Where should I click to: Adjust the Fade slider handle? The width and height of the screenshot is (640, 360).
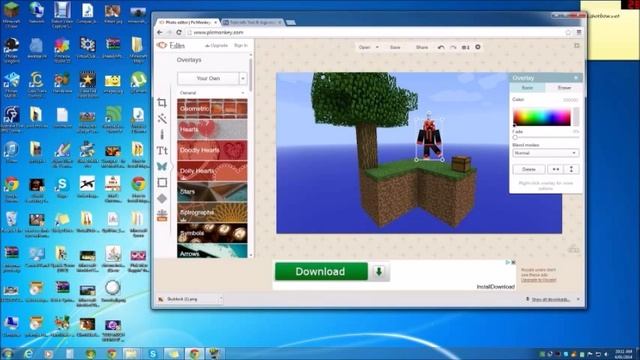[x=515, y=138]
